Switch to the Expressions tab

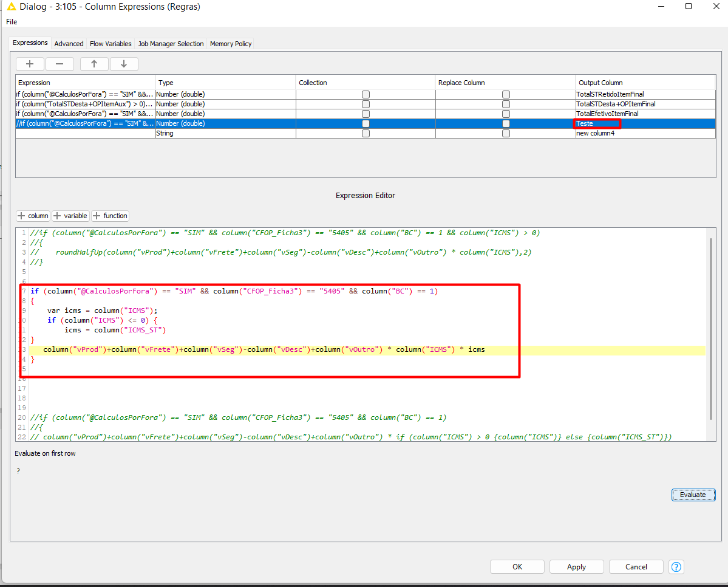point(30,43)
